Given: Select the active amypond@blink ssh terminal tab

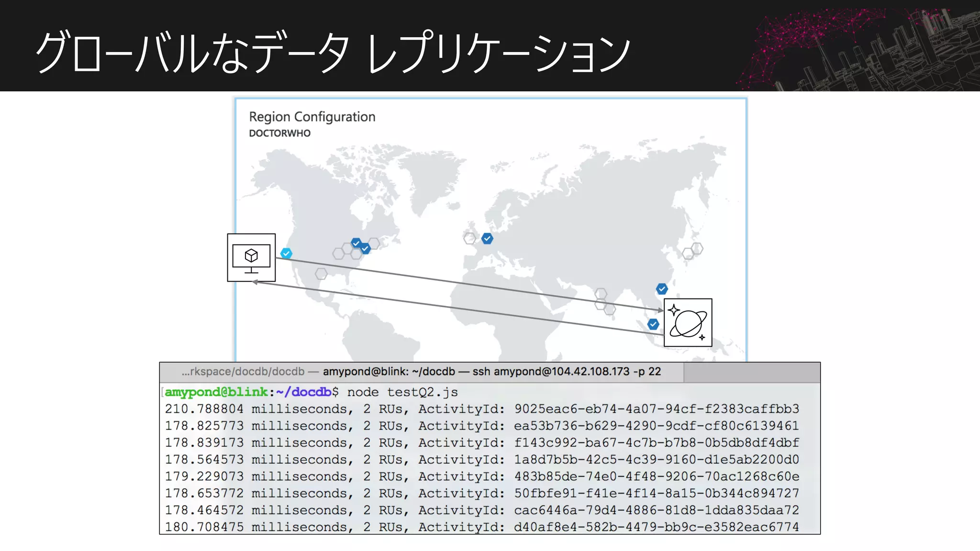Looking at the screenshot, I should point(491,372).
